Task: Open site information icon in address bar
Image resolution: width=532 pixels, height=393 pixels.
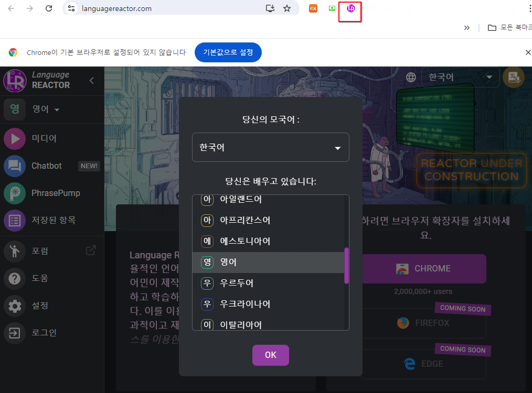Action: pos(71,8)
